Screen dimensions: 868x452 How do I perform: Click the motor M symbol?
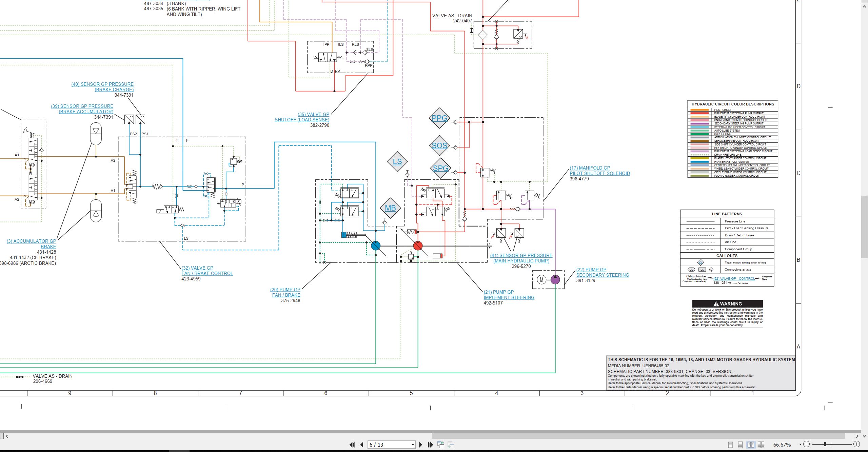(541, 280)
